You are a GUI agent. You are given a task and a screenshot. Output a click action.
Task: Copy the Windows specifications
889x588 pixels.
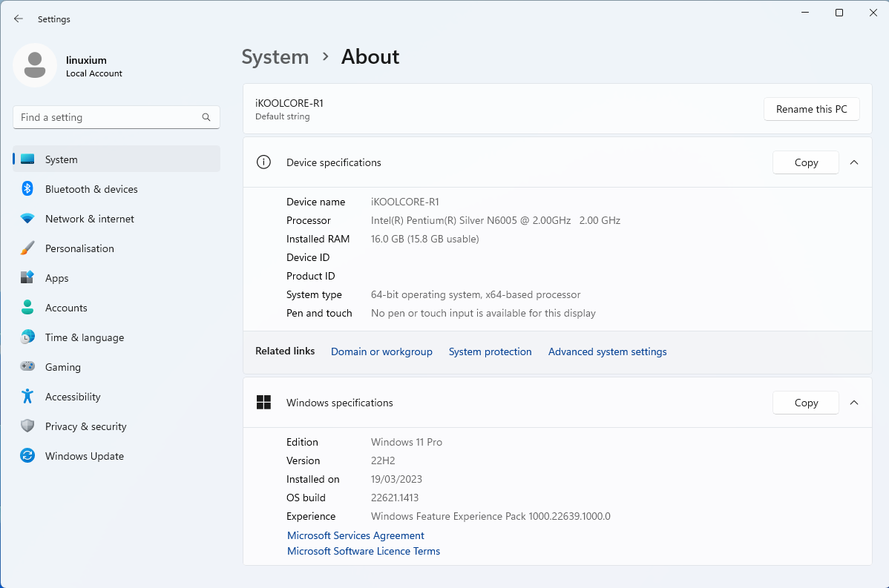(806, 403)
